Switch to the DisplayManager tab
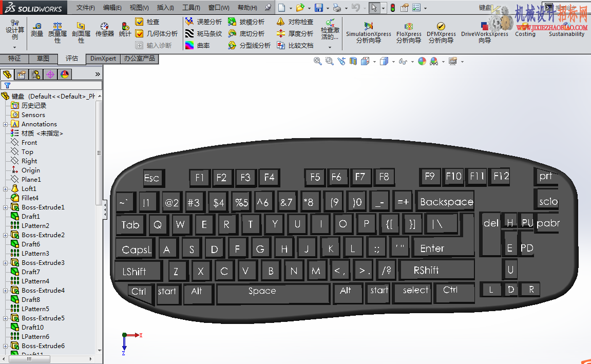 pyautogui.click(x=65, y=74)
